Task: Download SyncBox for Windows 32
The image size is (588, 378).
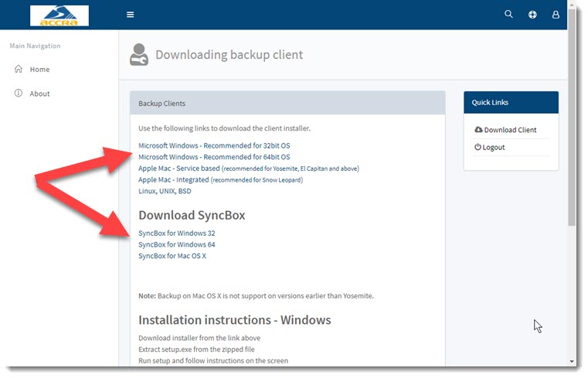Action: pyautogui.click(x=176, y=233)
